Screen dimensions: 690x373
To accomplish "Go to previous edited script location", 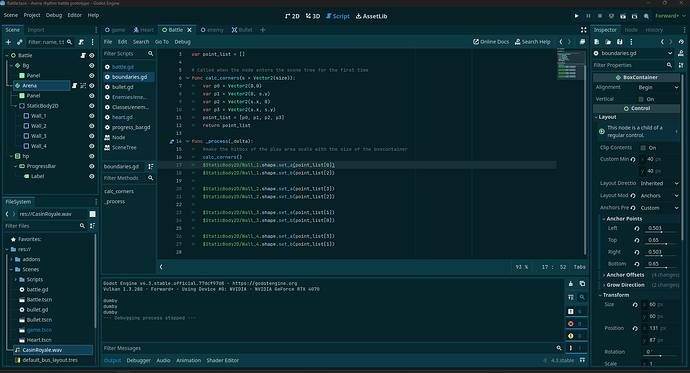I will pos(561,42).
